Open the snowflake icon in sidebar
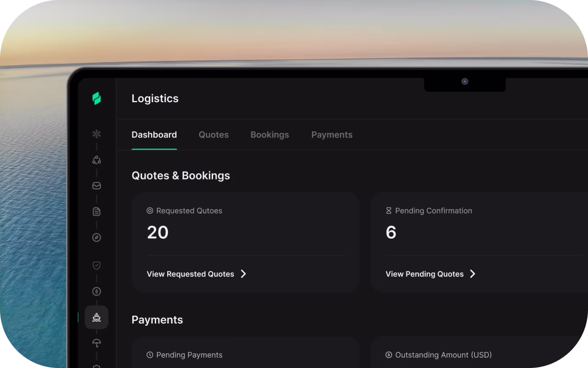588x368 pixels. point(96,134)
